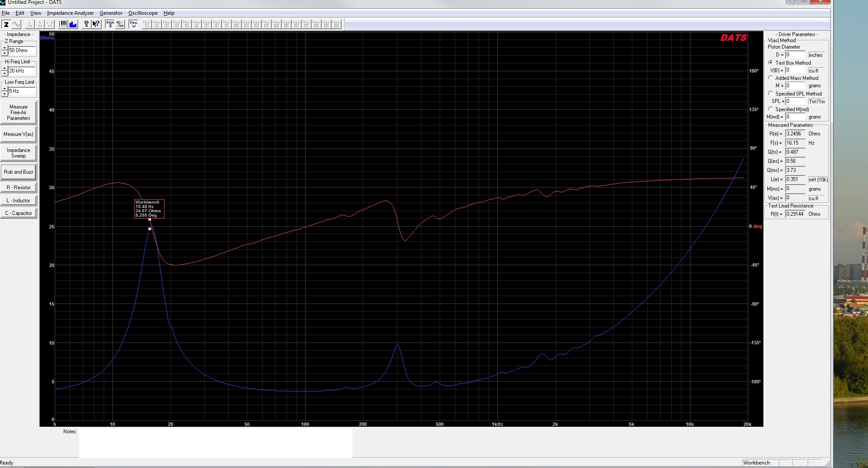Click the Piston Diameter D input field
868x468 pixels.
(x=795, y=55)
